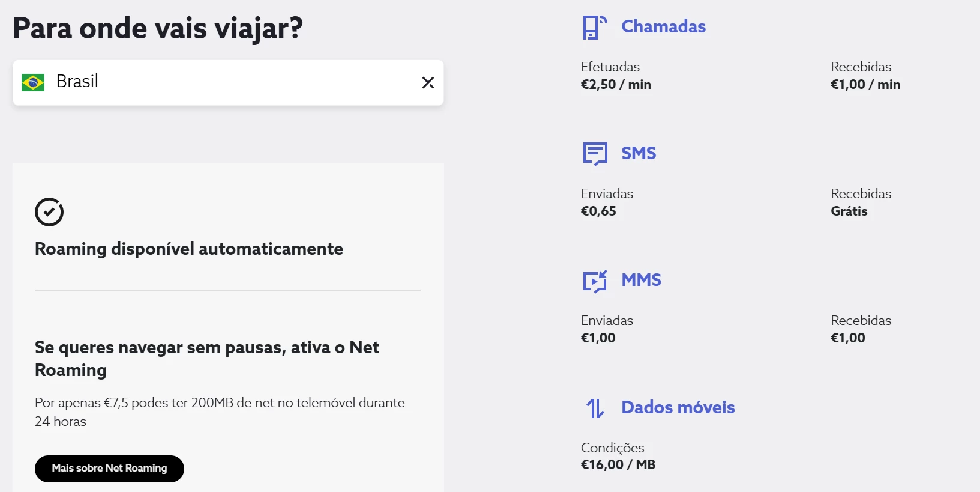
Task: Click the Chamadas section heading
Action: tap(663, 26)
